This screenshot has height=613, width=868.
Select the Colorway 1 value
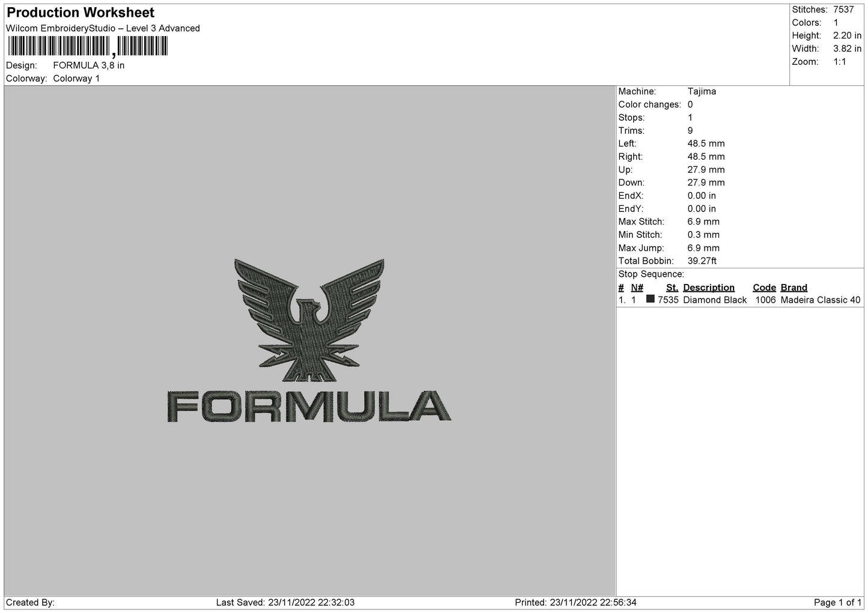click(76, 79)
